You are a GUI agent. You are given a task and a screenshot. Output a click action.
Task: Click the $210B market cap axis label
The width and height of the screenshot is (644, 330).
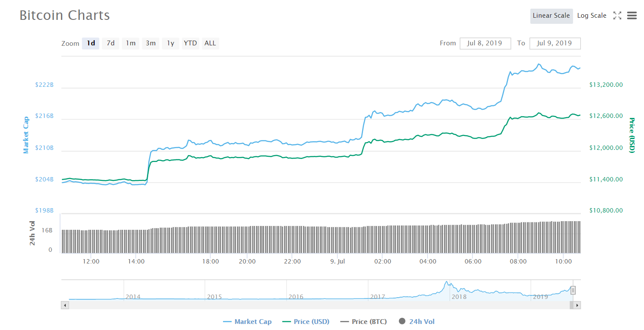[x=45, y=148]
